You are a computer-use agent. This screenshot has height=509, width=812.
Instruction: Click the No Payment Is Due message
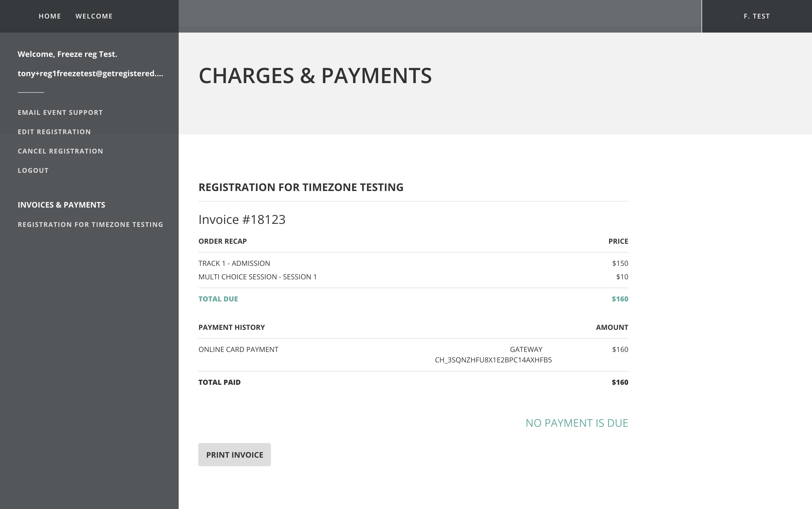coord(577,423)
